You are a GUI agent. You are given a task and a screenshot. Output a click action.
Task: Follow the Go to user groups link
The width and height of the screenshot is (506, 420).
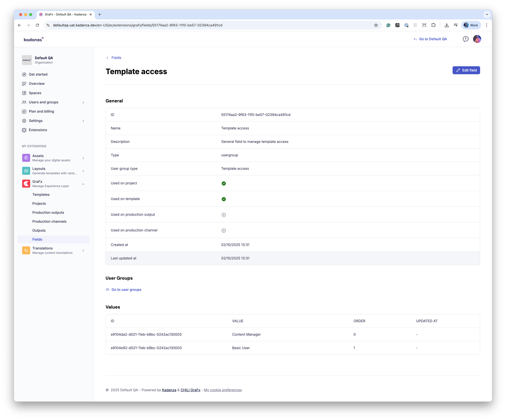(126, 289)
